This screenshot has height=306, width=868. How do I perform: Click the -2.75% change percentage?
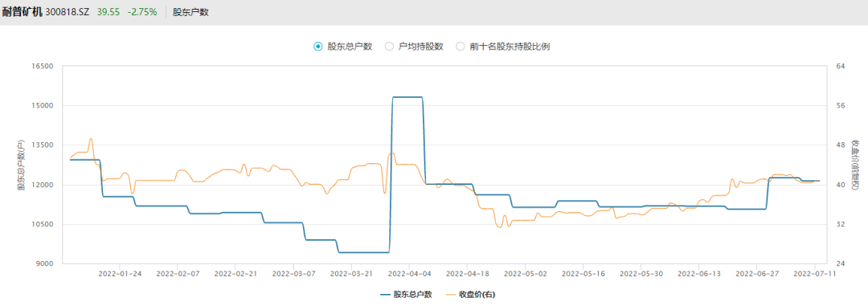coord(142,11)
